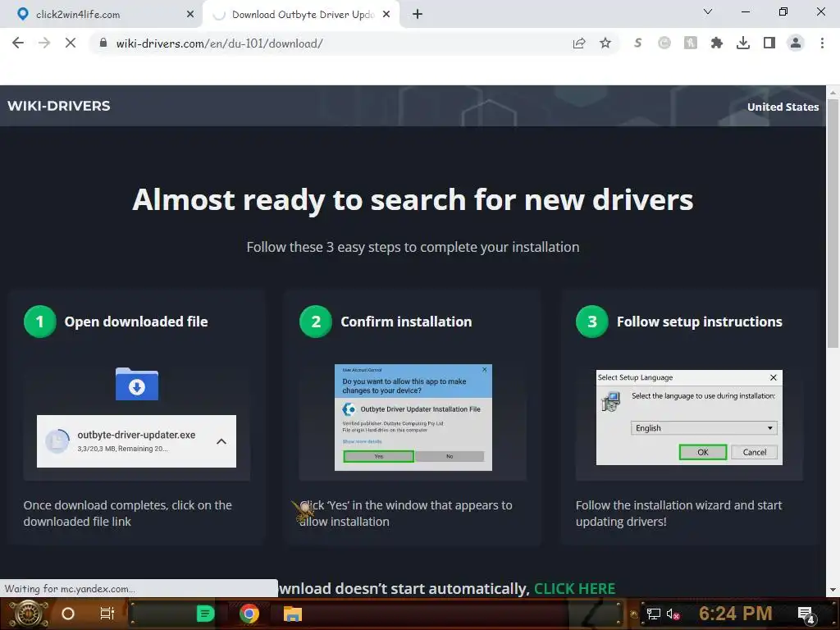Click the address bar URL
This screenshot has height=630, width=840.
pyautogui.click(x=219, y=43)
